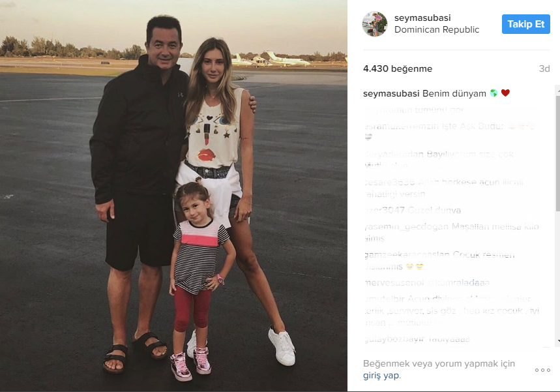The image size is (560, 392).
Task: Open the seymasubasi username in header
Action: coord(422,18)
